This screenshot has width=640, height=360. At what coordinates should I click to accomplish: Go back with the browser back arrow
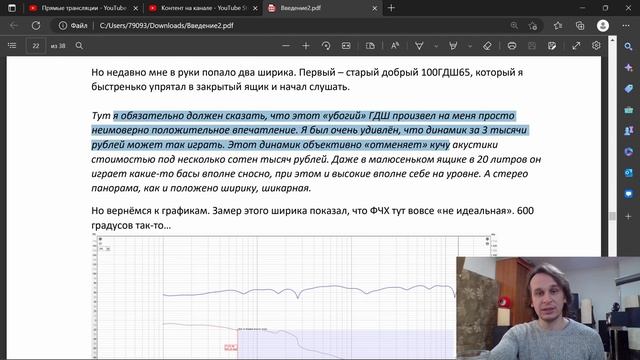tap(14, 25)
